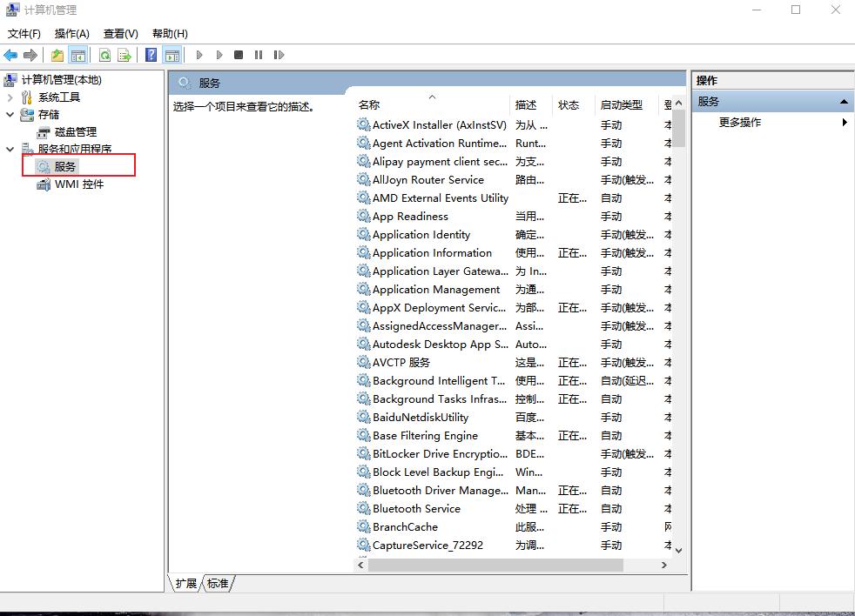
Task: Switch to the 标准 tab
Action: coord(217,584)
